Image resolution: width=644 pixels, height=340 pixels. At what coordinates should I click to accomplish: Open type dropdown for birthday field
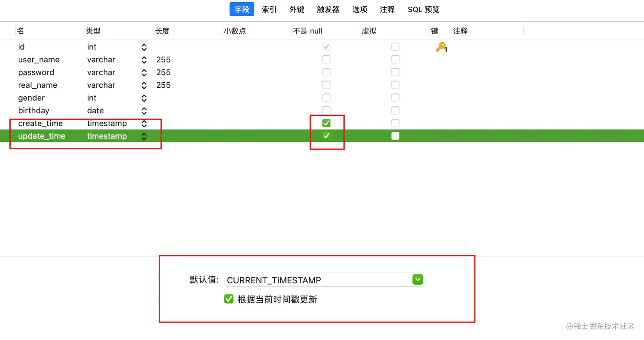pyautogui.click(x=144, y=111)
